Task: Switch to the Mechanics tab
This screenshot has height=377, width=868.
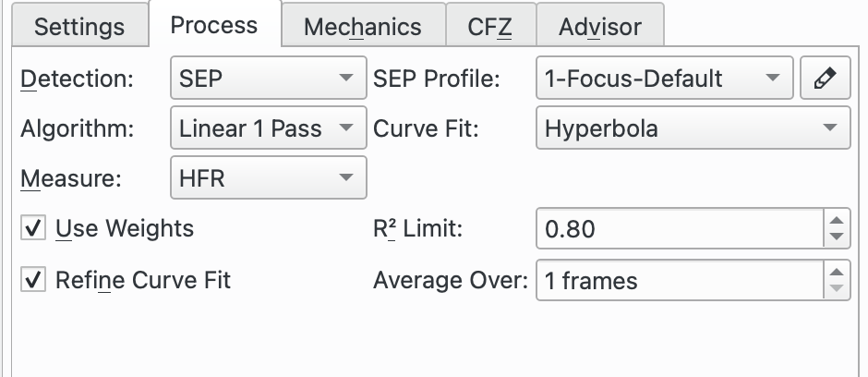Action: pyautogui.click(x=363, y=26)
